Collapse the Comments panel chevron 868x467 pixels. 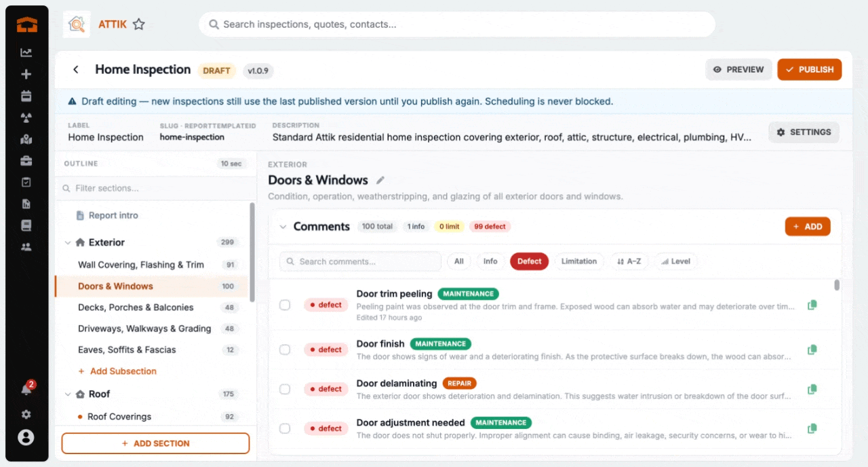click(283, 227)
